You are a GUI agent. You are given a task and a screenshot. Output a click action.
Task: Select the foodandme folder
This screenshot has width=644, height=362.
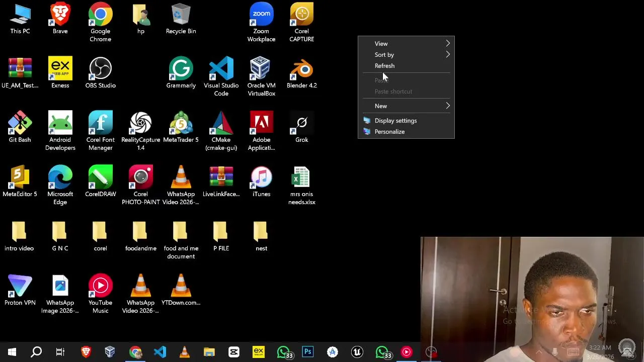(141, 236)
